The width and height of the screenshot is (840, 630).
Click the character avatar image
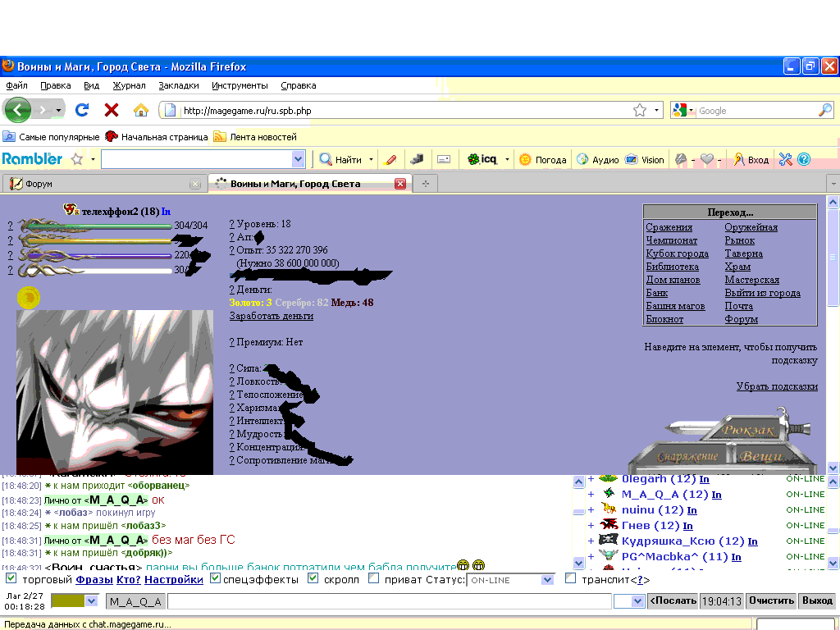(115, 392)
